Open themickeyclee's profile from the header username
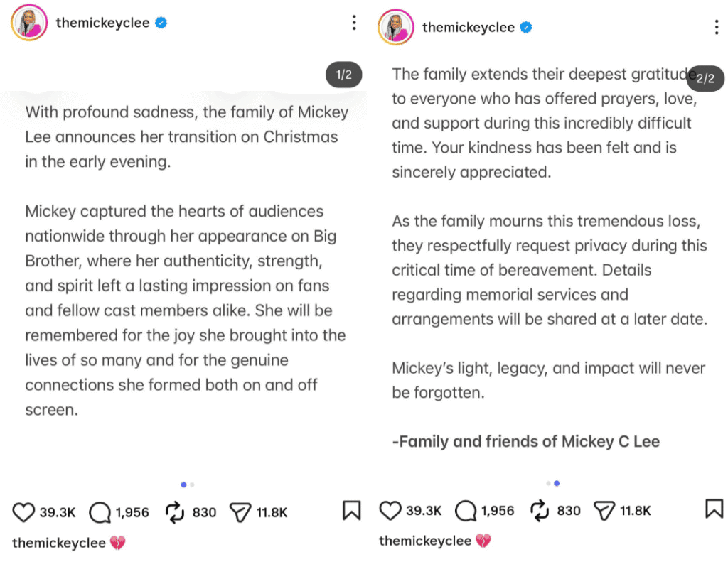Viewport: 728px width, 579px height. click(x=103, y=22)
